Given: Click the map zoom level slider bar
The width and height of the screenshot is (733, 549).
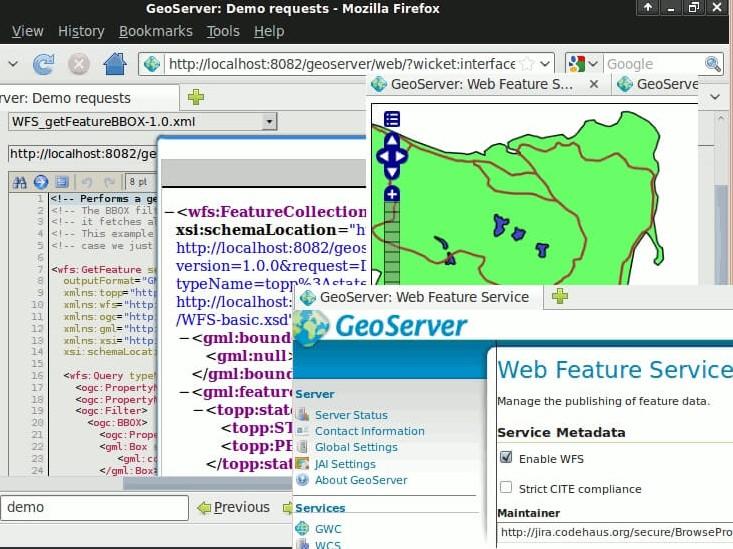Looking at the screenshot, I should 392,243.
